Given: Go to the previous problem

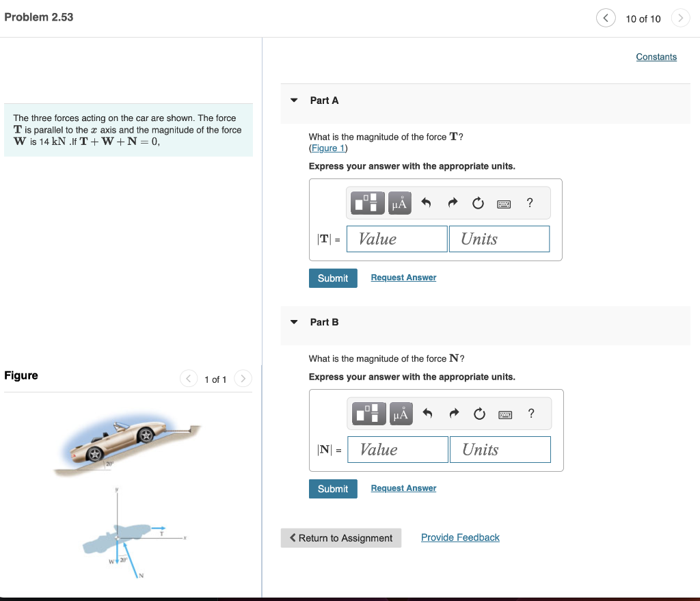Looking at the screenshot, I should (606, 18).
